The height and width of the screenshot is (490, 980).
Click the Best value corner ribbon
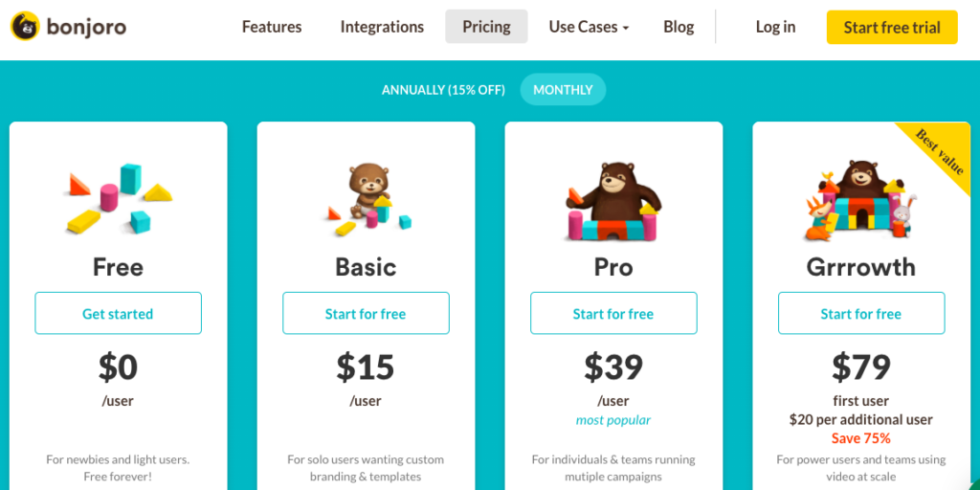coord(940,152)
